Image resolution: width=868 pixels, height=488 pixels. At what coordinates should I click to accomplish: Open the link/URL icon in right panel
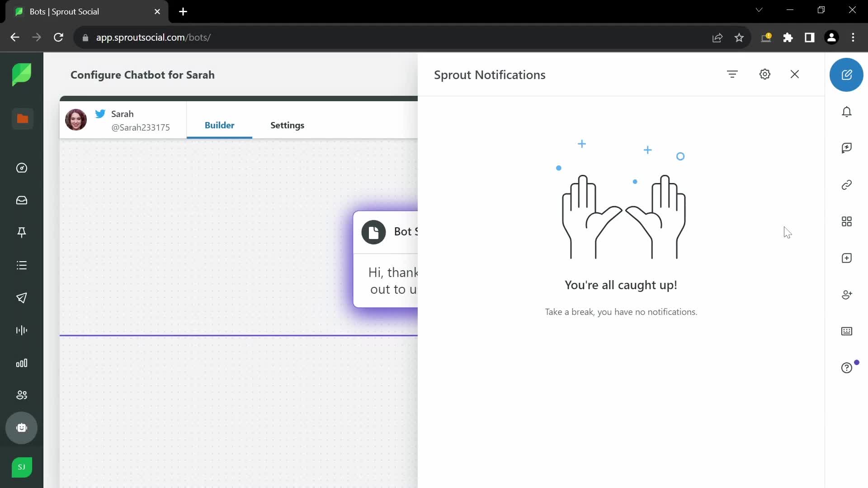(x=848, y=185)
